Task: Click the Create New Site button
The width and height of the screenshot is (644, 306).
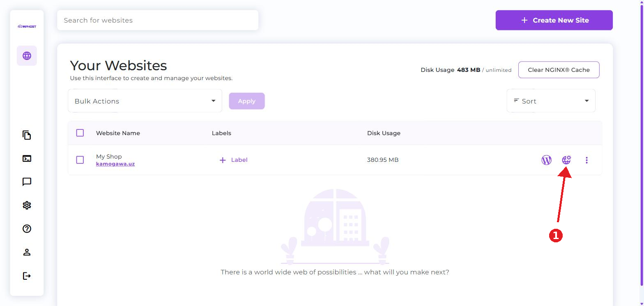Action: point(554,20)
